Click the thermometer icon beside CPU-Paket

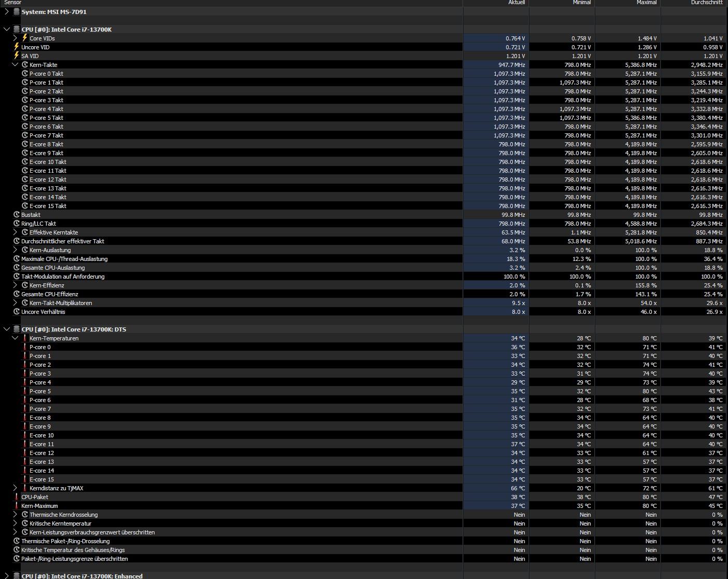[17, 497]
